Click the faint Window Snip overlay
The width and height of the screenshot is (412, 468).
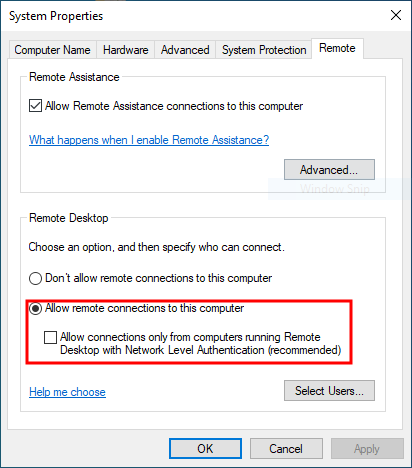click(335, 189)
